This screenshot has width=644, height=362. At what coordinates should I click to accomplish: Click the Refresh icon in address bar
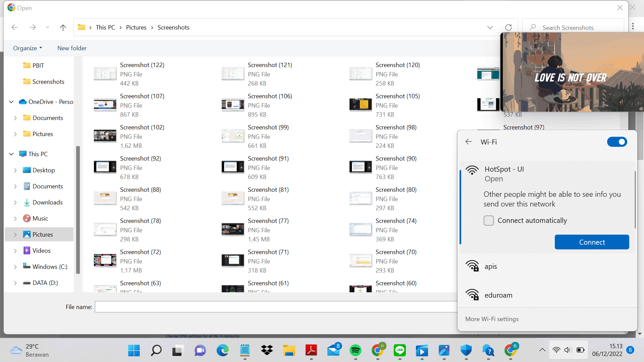(508, 27)
